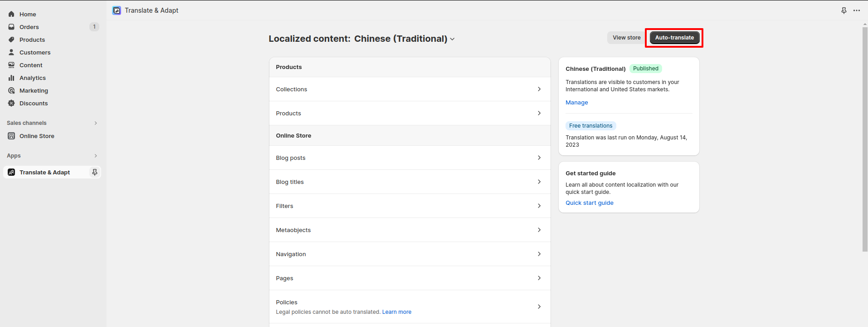Click the Online Store icon
This screenshot has width=868, height=327.
tap(11, 136)
